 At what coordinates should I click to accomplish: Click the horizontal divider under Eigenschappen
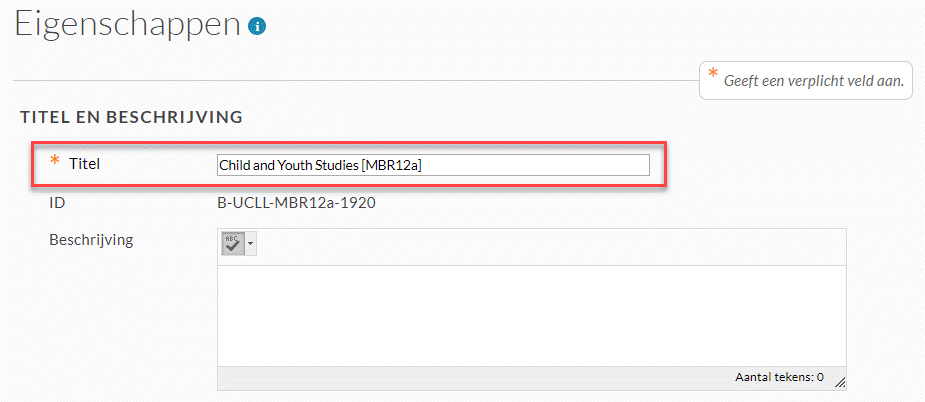(x=356, y=80)
